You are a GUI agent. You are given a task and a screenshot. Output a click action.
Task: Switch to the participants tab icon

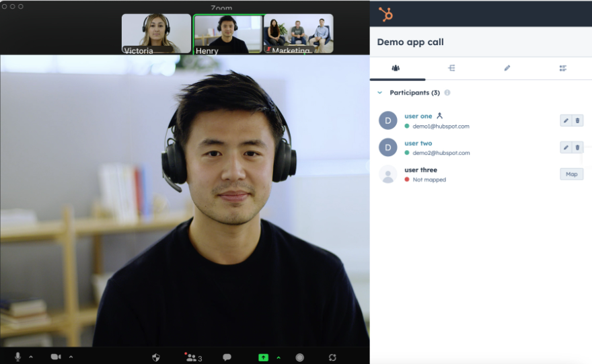pos(396,68)
